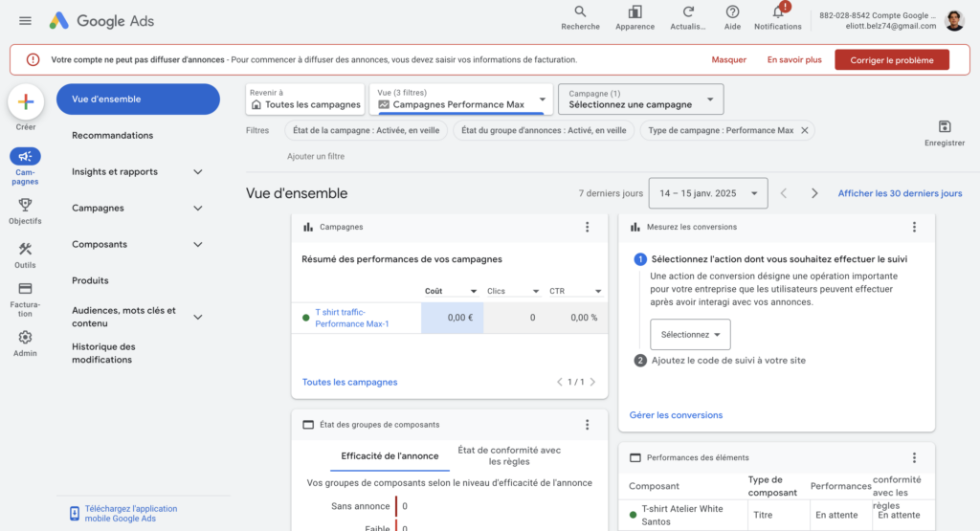Open the Aide help menu
This screenshot has width=980, height=531.
click(x=732, y=17)
